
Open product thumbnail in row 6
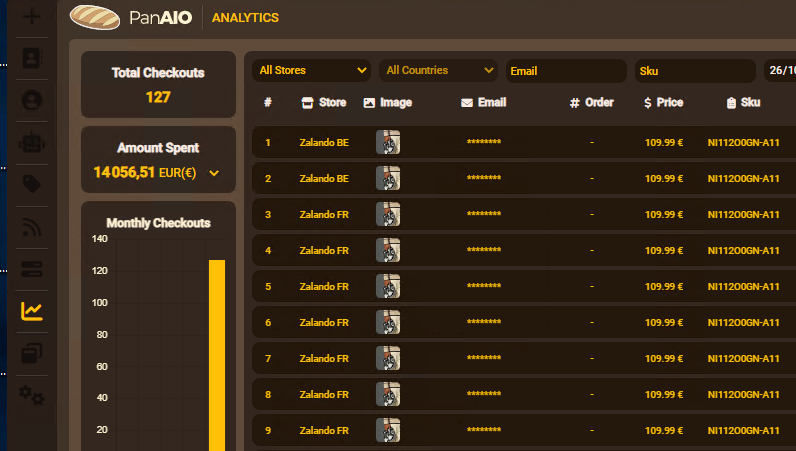tap(388, 323)
